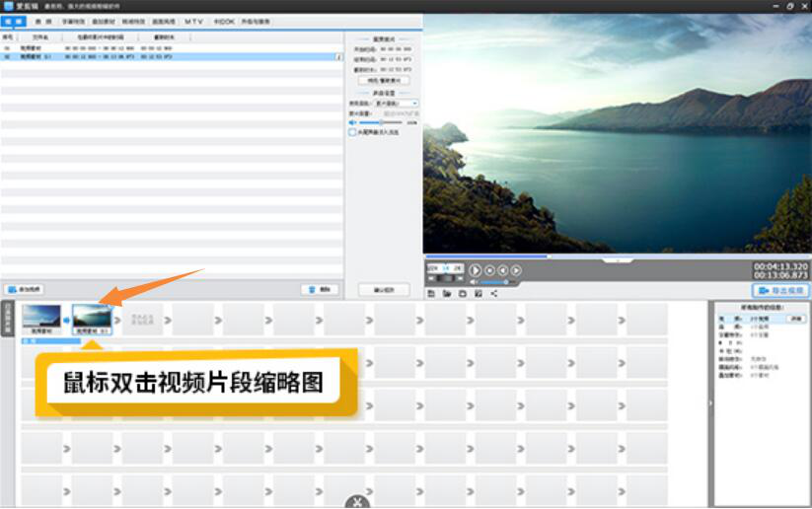Click the open-folder icon below the preview
The image size is (812, 509).
[447, 294]
